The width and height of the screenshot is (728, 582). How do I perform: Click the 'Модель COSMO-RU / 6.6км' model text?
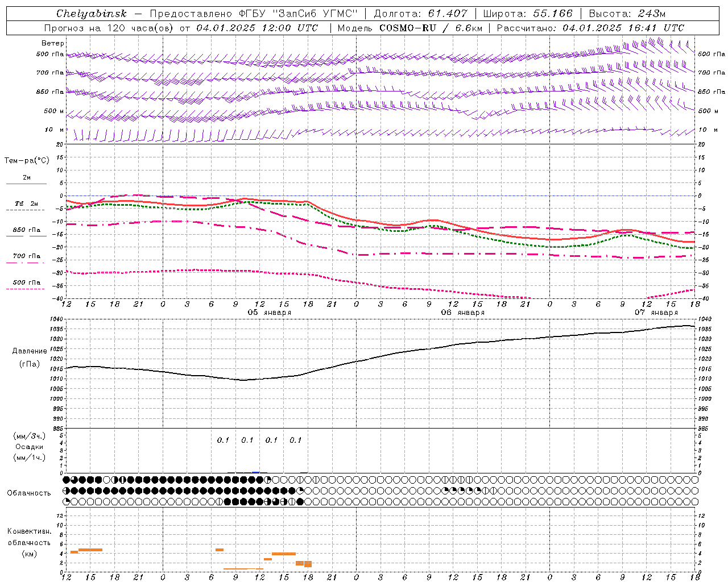[x=410, y=28]
